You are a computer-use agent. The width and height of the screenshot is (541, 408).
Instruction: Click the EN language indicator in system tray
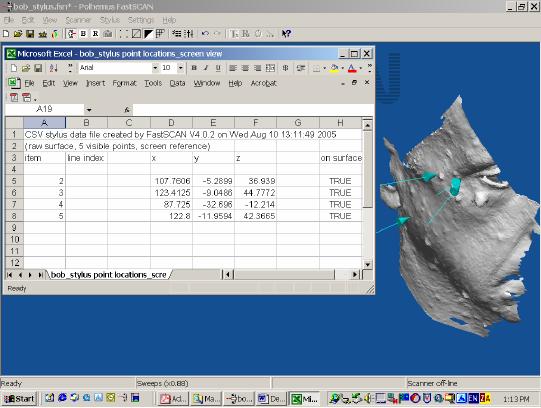click(x=473, y=398)
